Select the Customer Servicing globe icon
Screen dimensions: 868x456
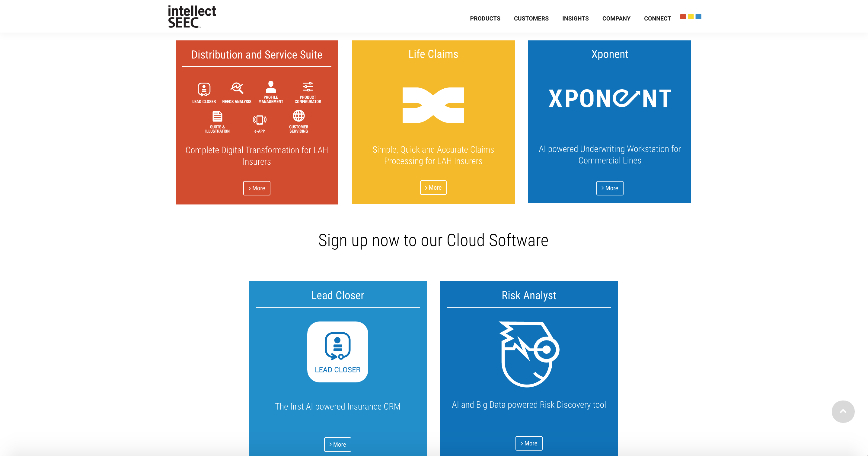[x=298, y=116]
